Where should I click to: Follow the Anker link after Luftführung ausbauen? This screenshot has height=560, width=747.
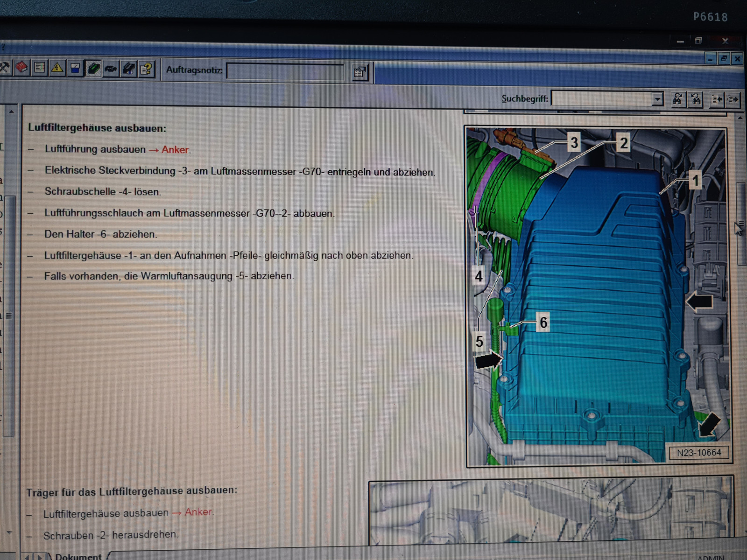click(175, 150)
